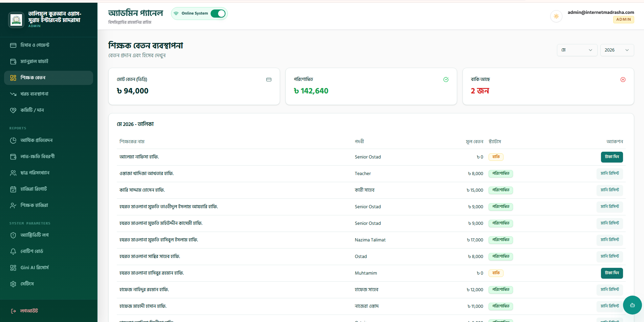Click the মূল বেতন column header
The width and height of the screenshot is (644, 322).
click(x=474, y=142)
